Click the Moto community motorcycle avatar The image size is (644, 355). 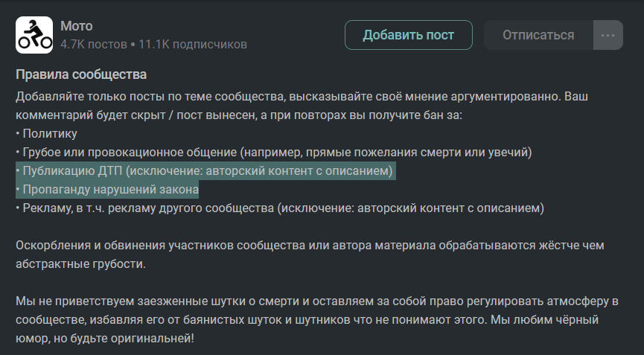pos(34,35)
